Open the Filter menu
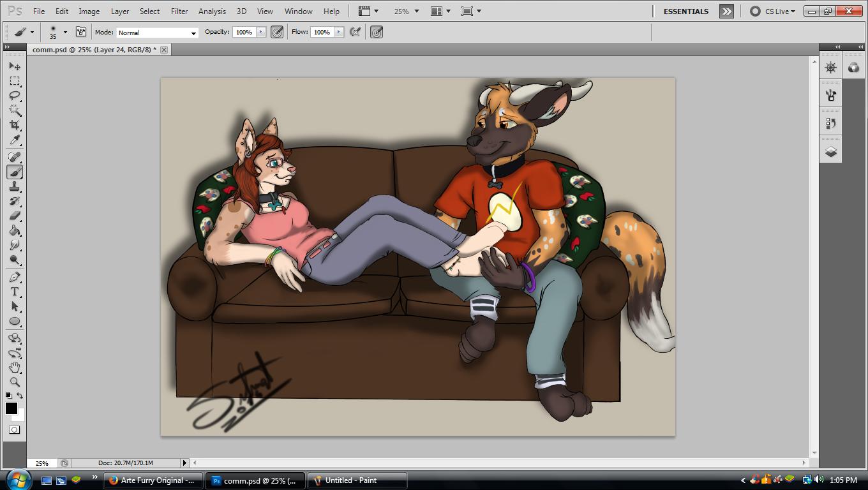The height and width of the screenshot is (490, 868). 179,11
